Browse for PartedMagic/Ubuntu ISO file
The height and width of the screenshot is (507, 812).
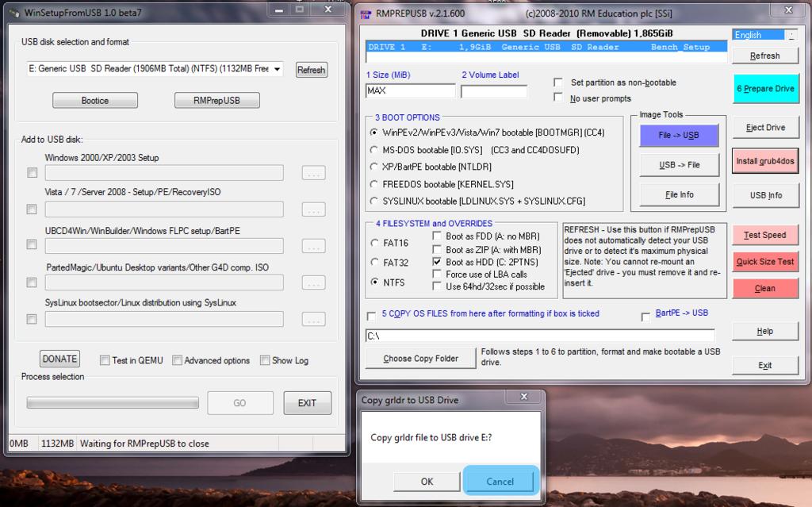coord(313,282)
